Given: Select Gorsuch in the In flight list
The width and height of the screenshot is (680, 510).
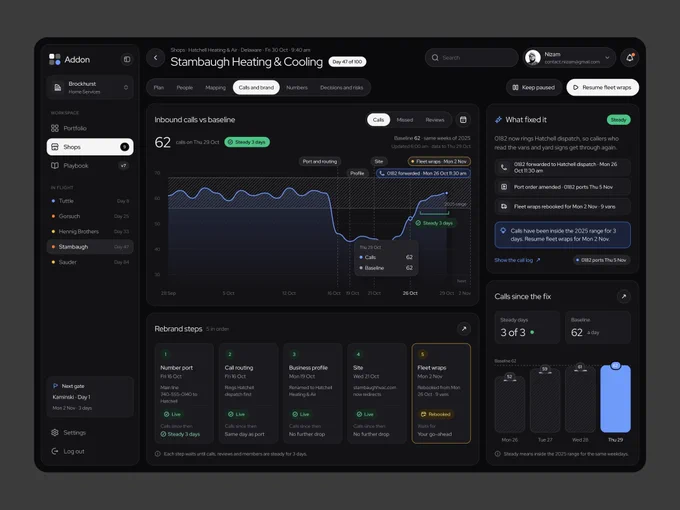Looking at the screenshot, I should (x=90, y=216).
